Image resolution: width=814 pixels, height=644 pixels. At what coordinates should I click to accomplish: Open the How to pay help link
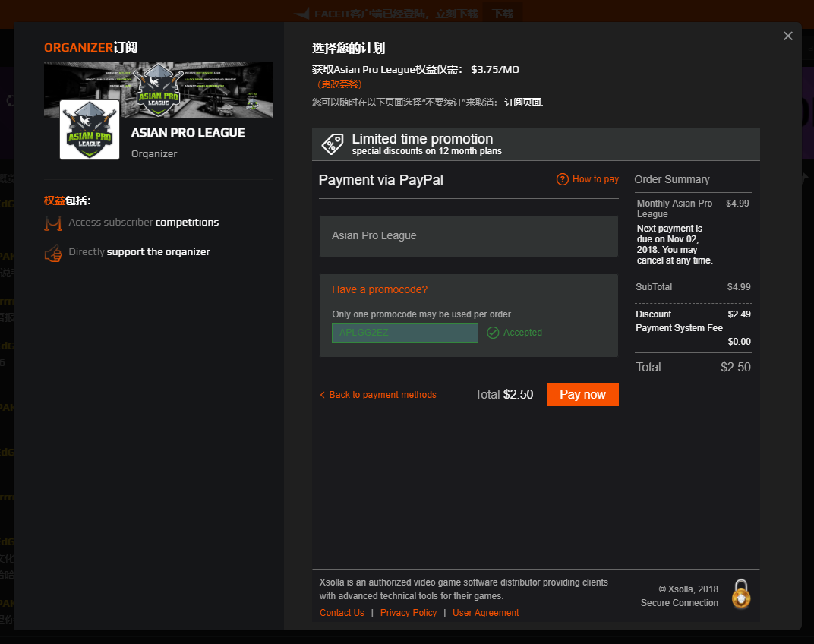tap(595, 179)
